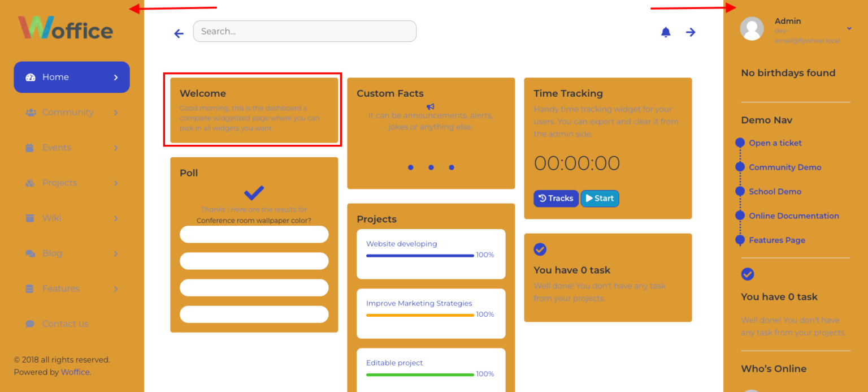
Task: Click the megaphone icon in Custom Facts
Action: (x=430, y=106)
